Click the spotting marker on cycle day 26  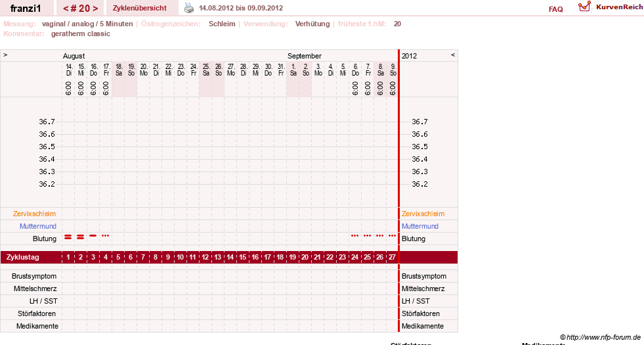coord(380,236)
